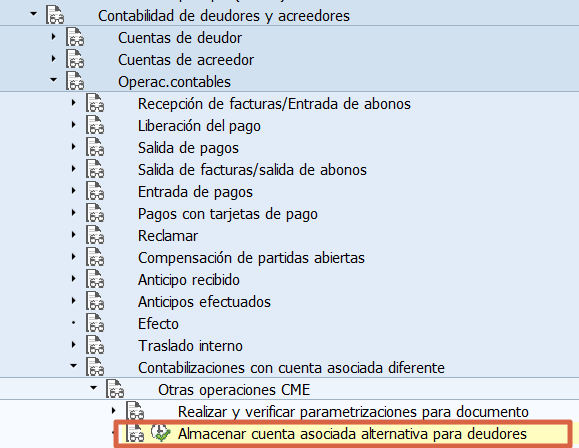Open the documentation icon beside Traslado interno
Image resolution: width=579 pixels, height=448 pixels.
pyautogui.click(x=95, y=345)
